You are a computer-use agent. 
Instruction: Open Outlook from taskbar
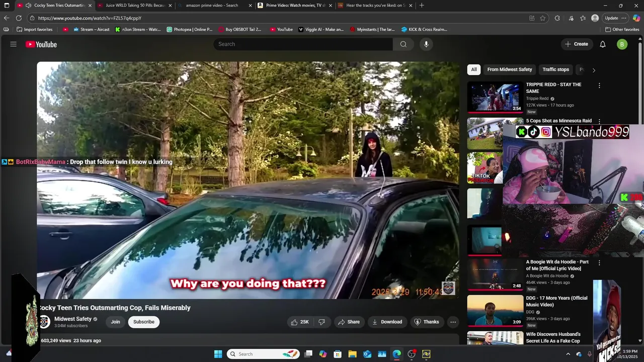coord(367,354)
